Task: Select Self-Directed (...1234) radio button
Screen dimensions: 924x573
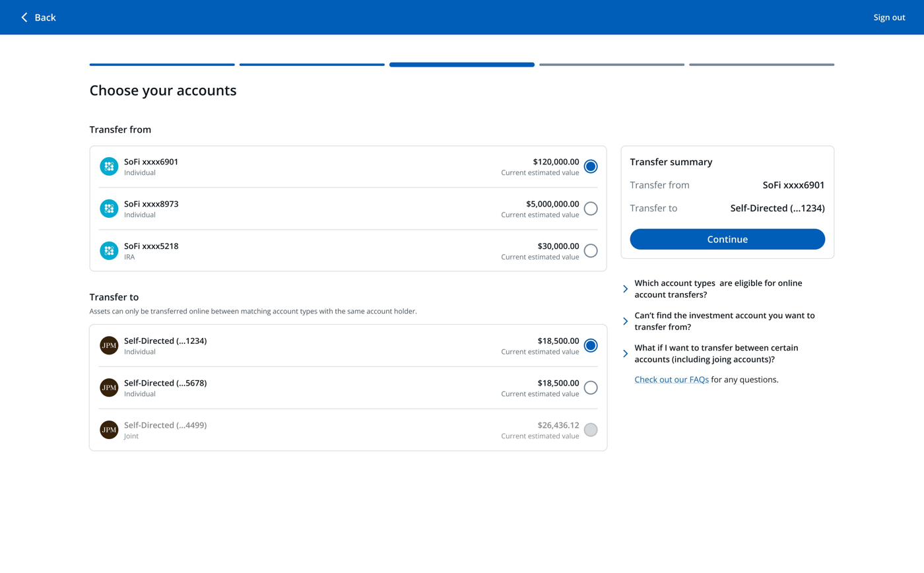Action: 591,345
